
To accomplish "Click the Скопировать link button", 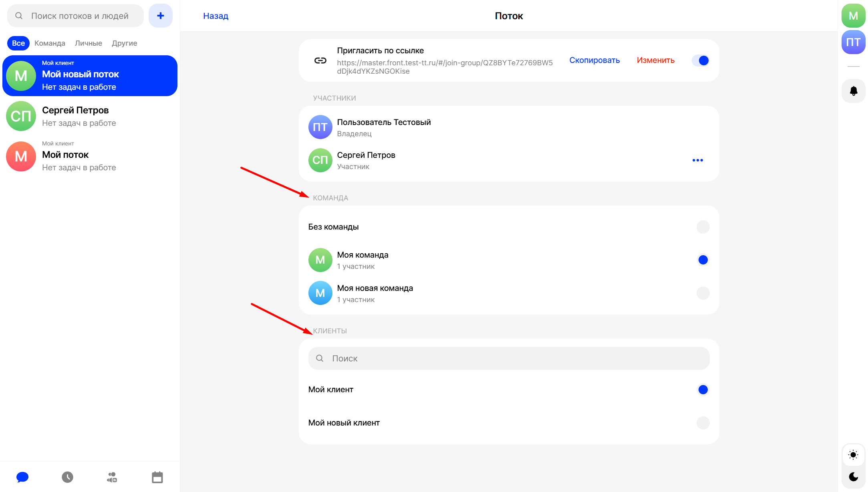I will [x=594, y=60].
